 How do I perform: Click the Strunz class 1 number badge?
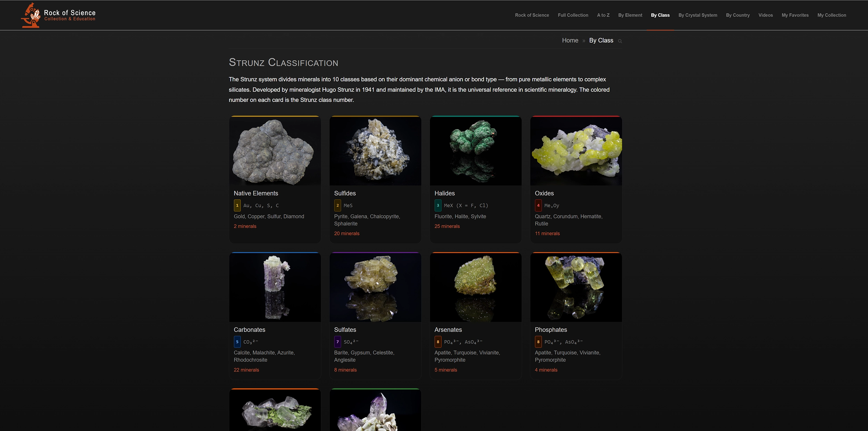237,205
